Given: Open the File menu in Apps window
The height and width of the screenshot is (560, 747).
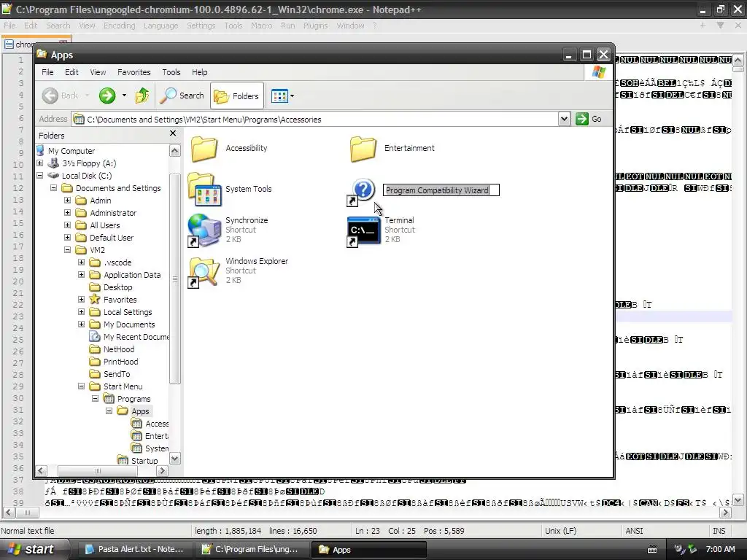Looking at the screenshot, I should [47, 72].
